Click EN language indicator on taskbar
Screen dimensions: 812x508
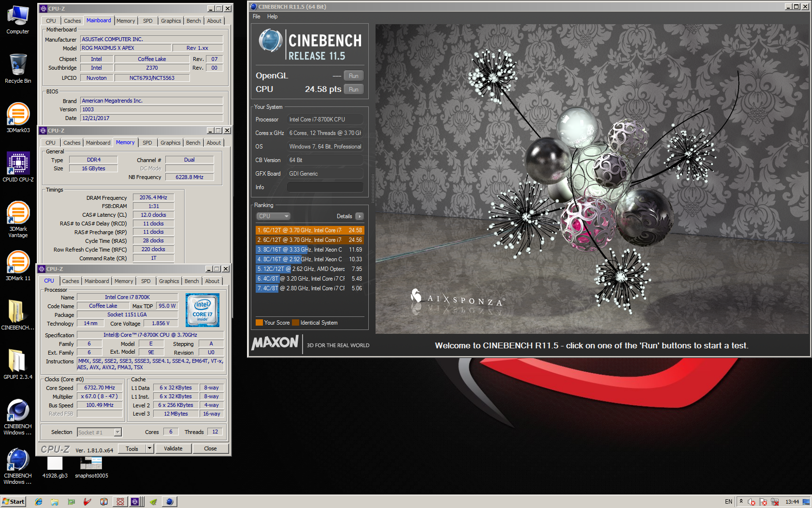(728, 502)
